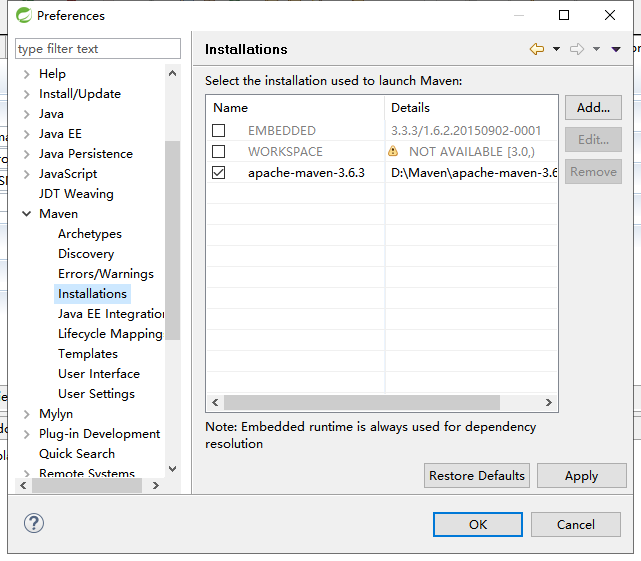The height and width of the screenshot is (561, 641).
Task: Expand the JavaScript tree node
Action: (27, 174)
